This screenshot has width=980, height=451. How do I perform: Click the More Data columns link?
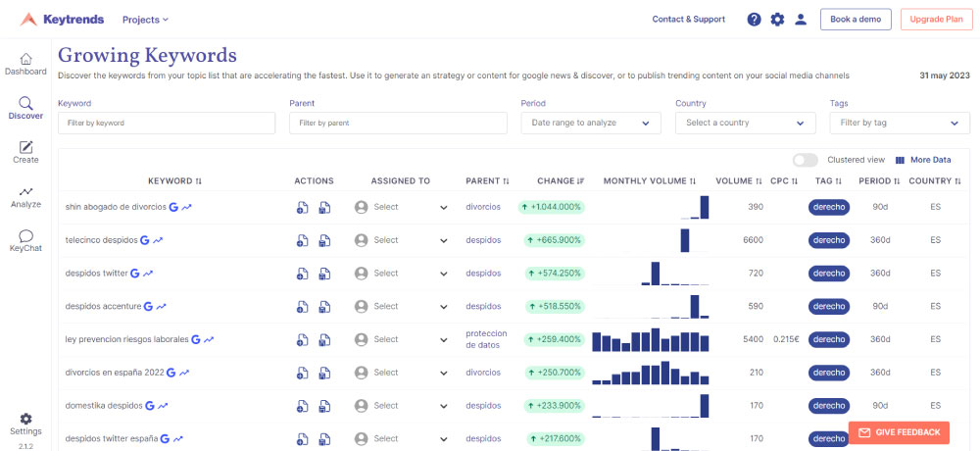(x=923, y=160)
